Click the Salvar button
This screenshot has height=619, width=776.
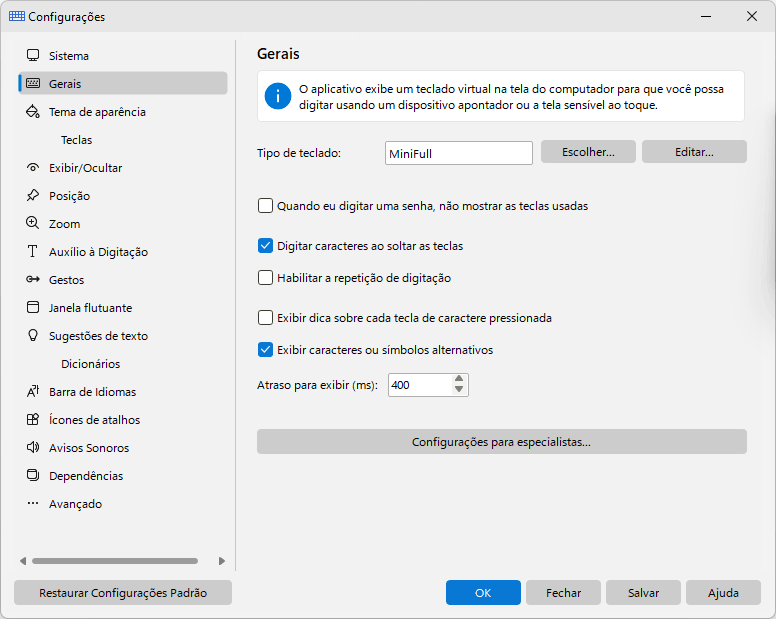point(643,593)
